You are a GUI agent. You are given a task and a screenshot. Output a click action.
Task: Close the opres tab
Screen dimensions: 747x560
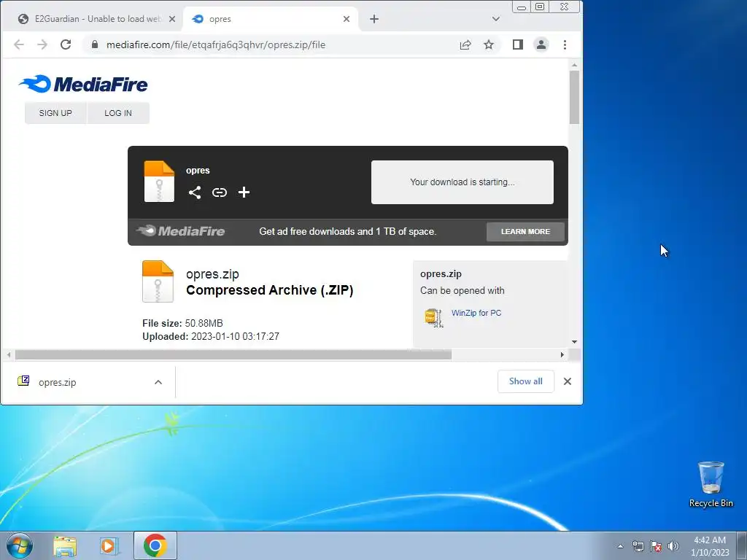pyautogui.click(x=347, y=19)
